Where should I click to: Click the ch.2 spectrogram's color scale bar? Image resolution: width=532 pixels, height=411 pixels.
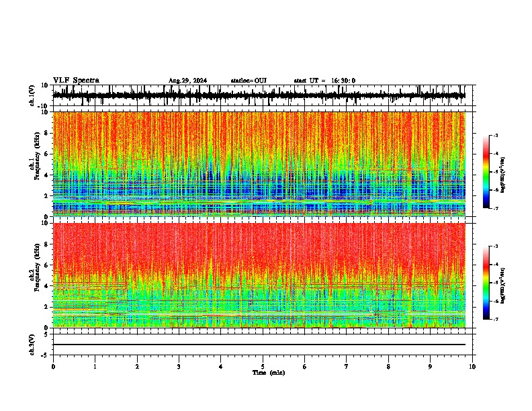[x=486, y=283]
